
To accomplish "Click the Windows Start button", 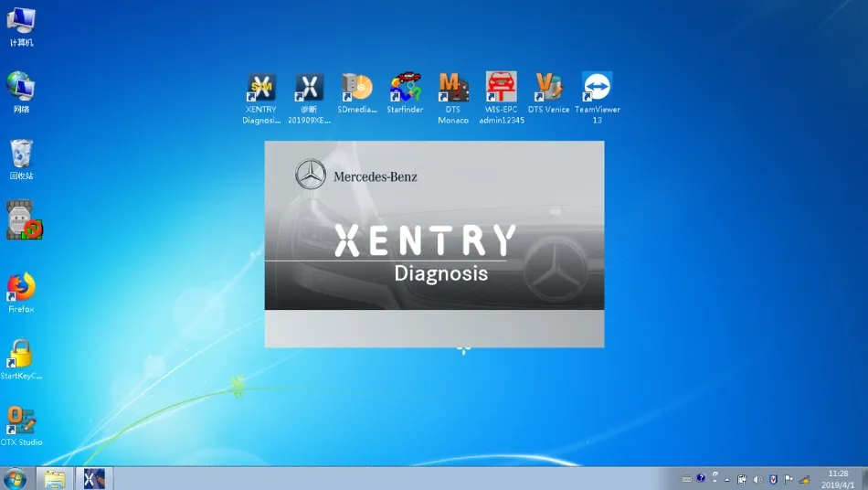I will (x=16, y=478).
